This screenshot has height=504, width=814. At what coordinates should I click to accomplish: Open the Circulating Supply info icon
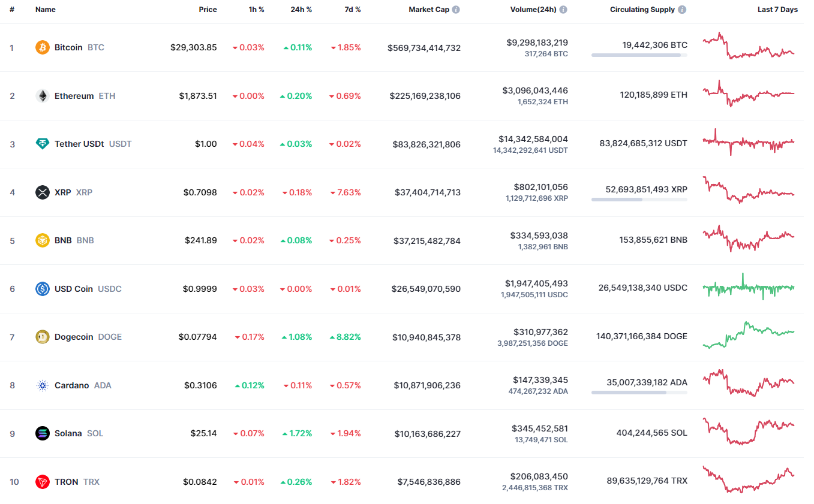[681, 10]
